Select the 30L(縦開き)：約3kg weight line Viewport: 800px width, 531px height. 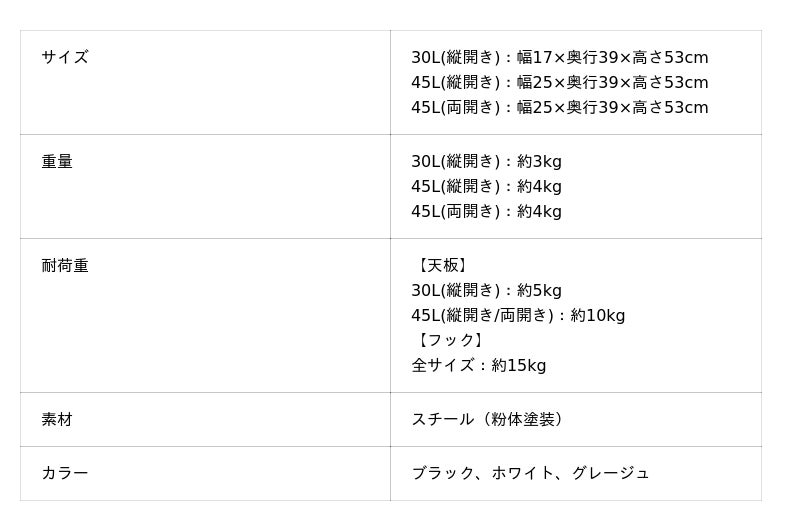tap(486, 162)
